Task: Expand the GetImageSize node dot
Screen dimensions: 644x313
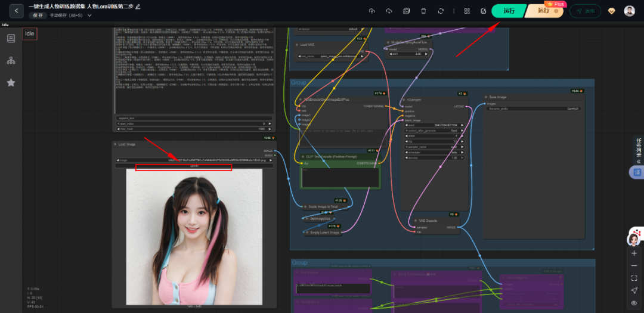Action: click(307, 219)
